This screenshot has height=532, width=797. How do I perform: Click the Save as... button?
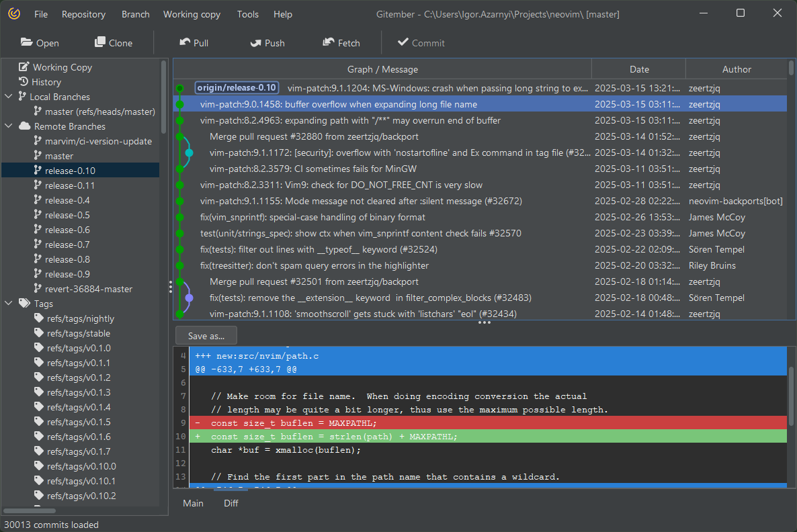[206, 336]
